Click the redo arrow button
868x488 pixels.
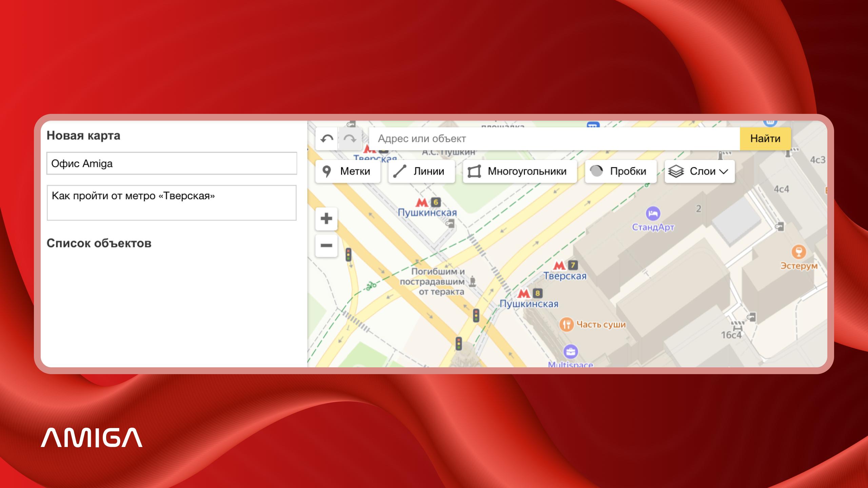[350, 139]
